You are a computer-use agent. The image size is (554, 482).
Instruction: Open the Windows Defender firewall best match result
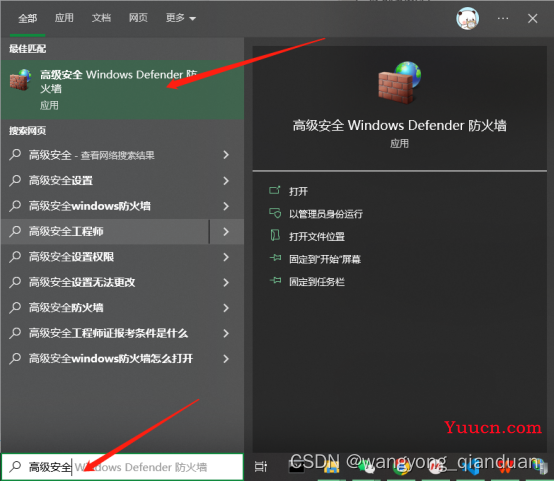(122, 89)
